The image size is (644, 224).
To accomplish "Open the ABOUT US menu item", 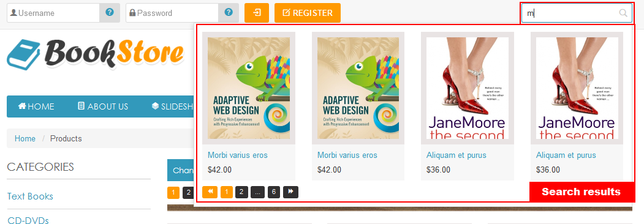I will point(103,106).
